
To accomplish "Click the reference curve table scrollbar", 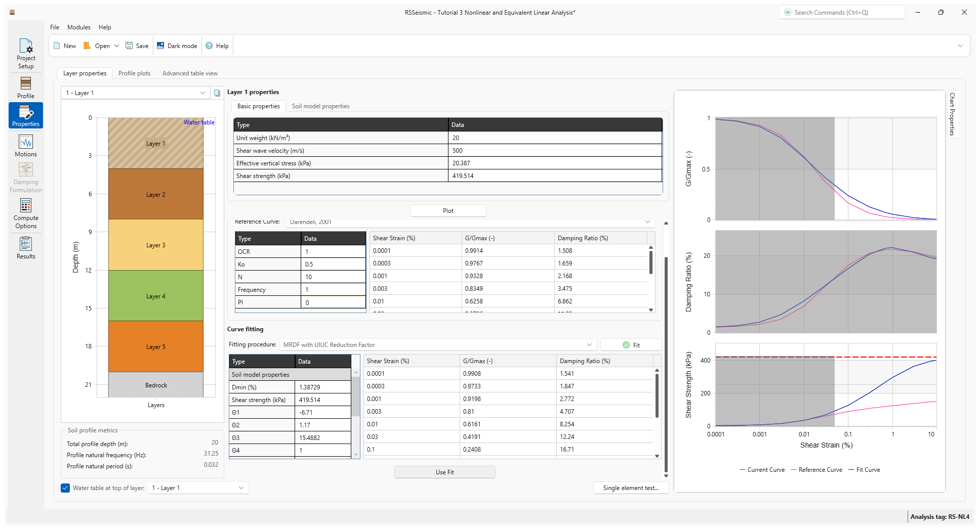I will pos(651,262).
